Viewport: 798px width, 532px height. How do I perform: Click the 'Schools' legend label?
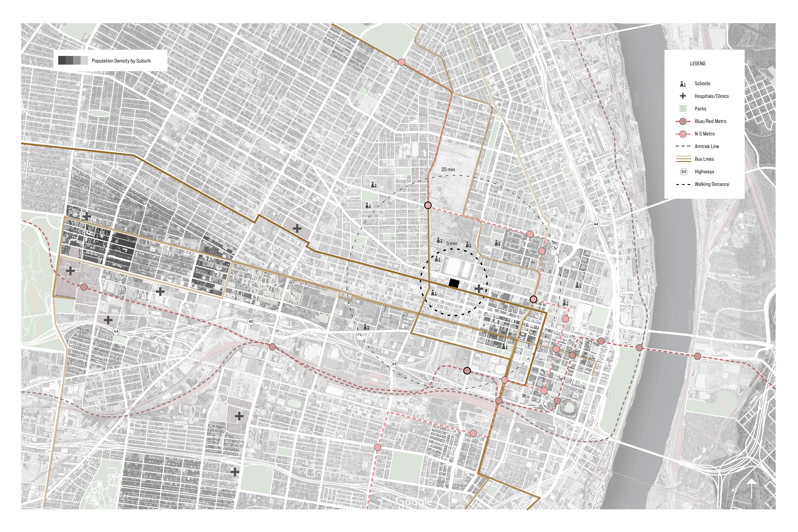(702, 84)
